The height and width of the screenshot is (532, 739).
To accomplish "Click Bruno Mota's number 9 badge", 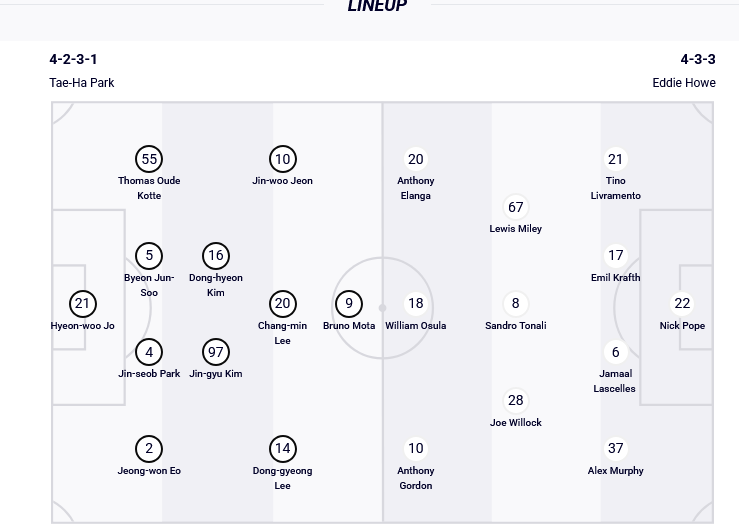I will click(x=349, y=303).
